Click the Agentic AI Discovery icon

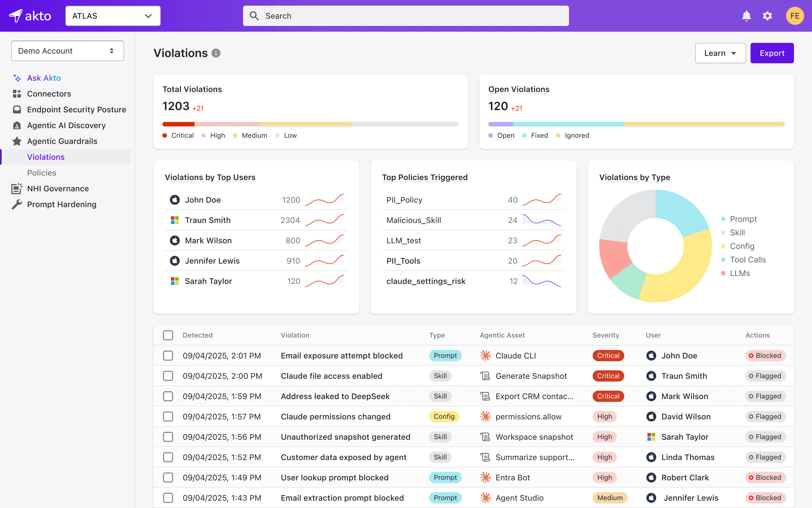(x=17, y=125)
